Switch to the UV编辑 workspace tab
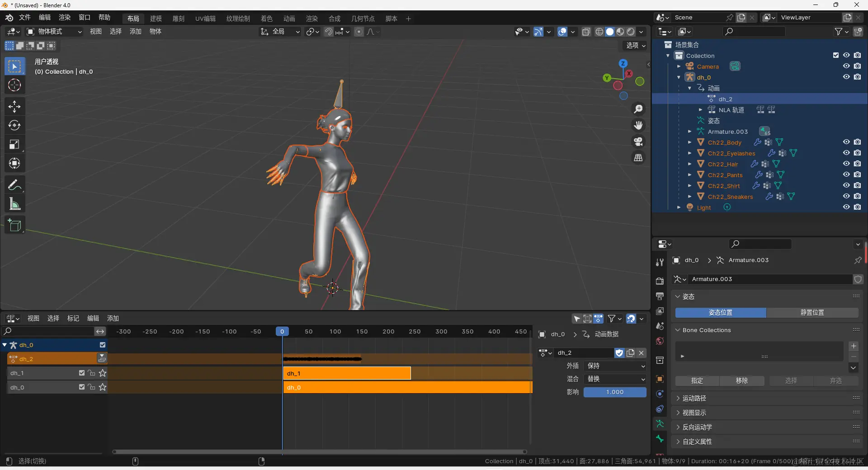This screenshot has height=470, width=868. tap(205, 19)
